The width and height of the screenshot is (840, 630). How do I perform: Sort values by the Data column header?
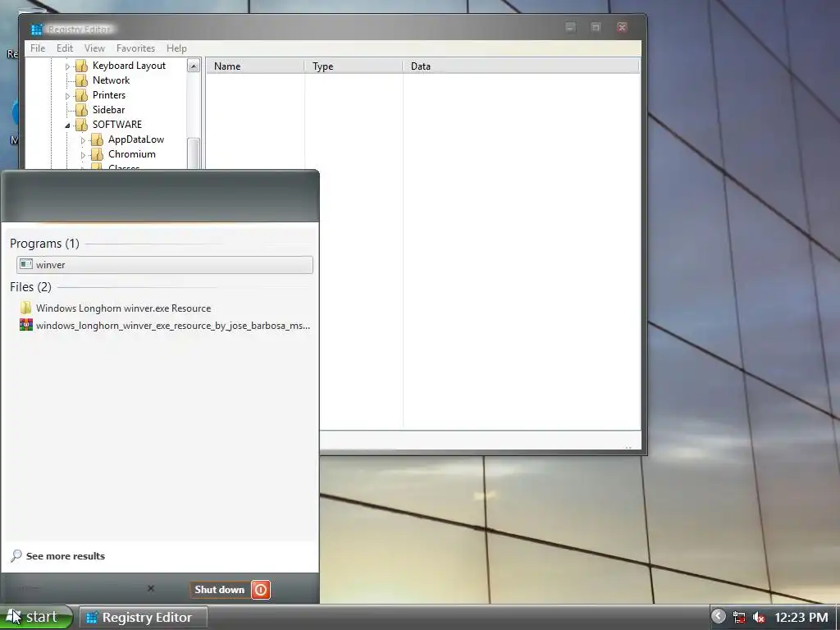pos(521,66)
